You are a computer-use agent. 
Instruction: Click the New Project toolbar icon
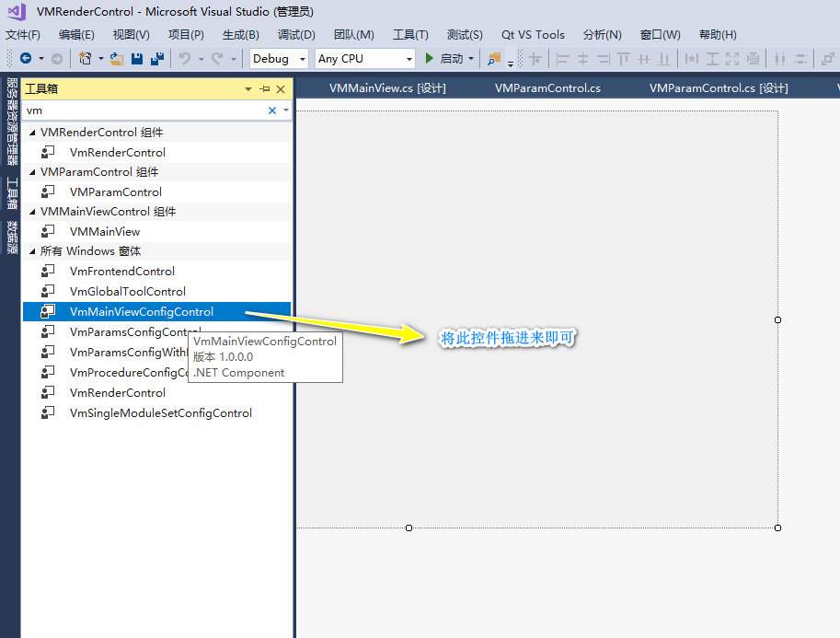(85, 58)
